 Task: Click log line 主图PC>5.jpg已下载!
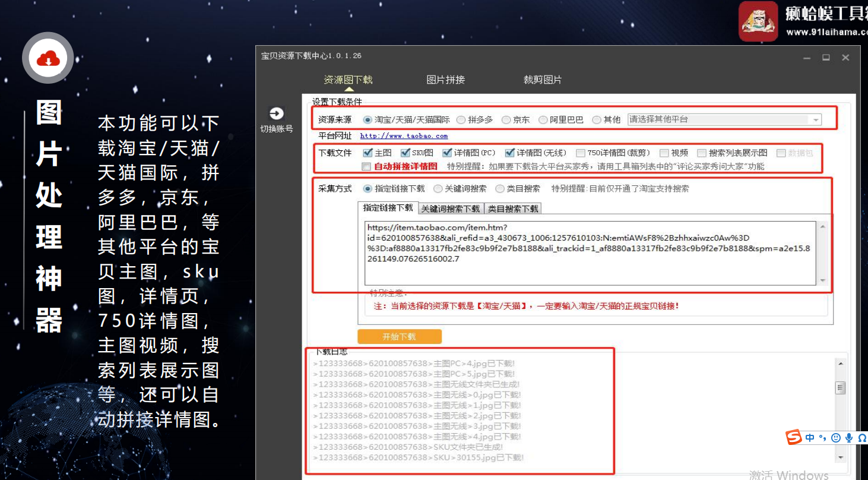point(413,374)
